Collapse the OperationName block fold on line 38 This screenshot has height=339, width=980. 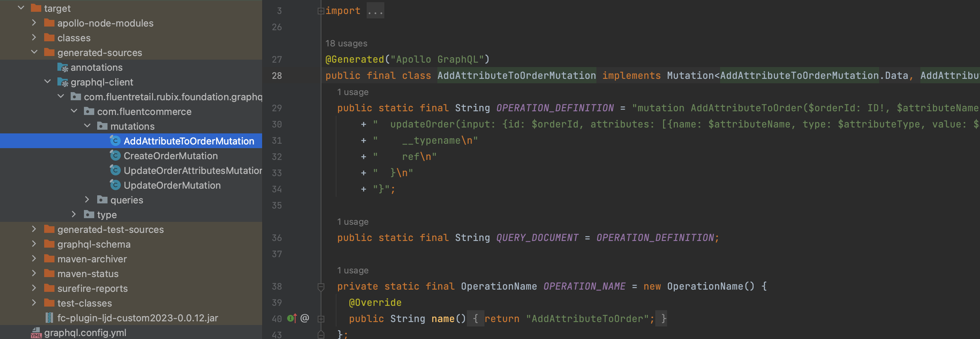pyautogui.click(x=321, y=286)
